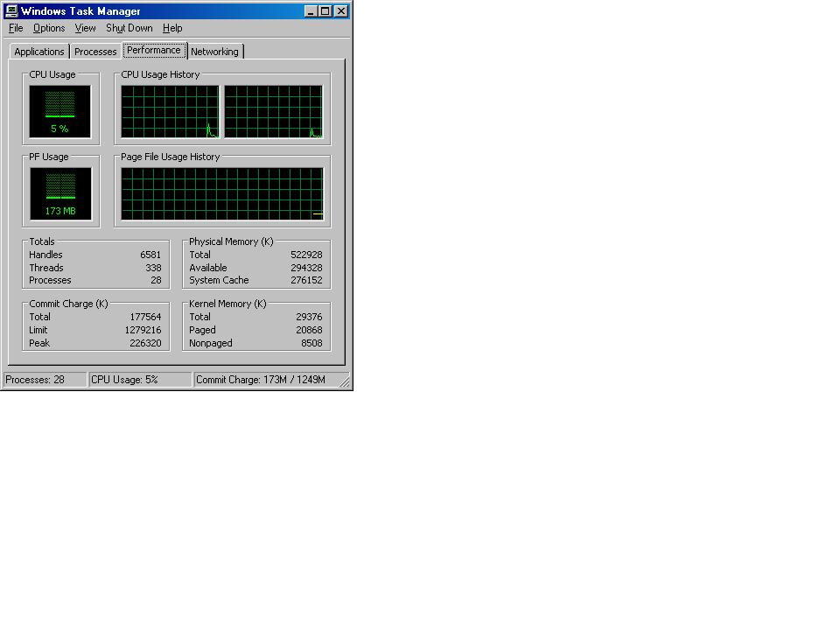Click the System Cache value 276152
Viewport: 840px width, 630px height.
tap(306, 280)
